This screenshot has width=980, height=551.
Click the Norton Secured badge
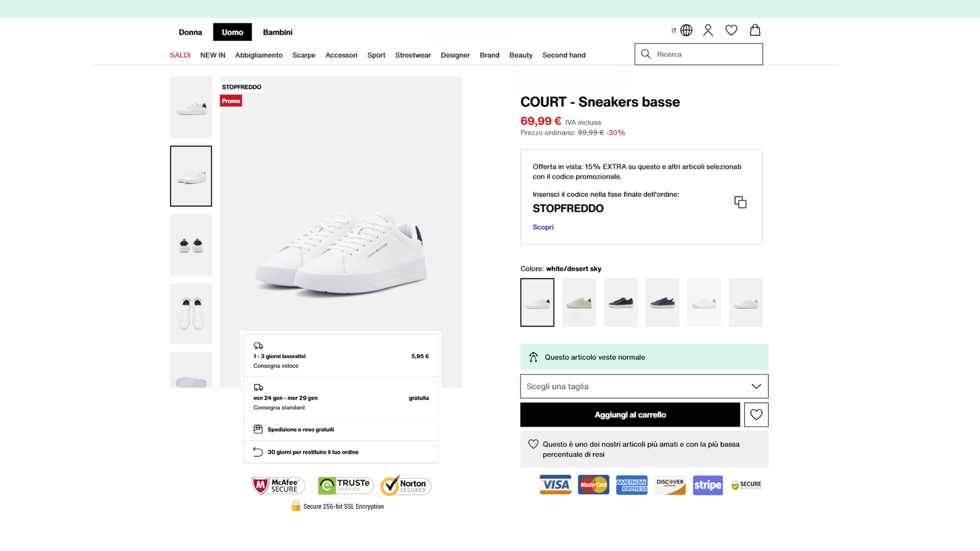[405, 485]
